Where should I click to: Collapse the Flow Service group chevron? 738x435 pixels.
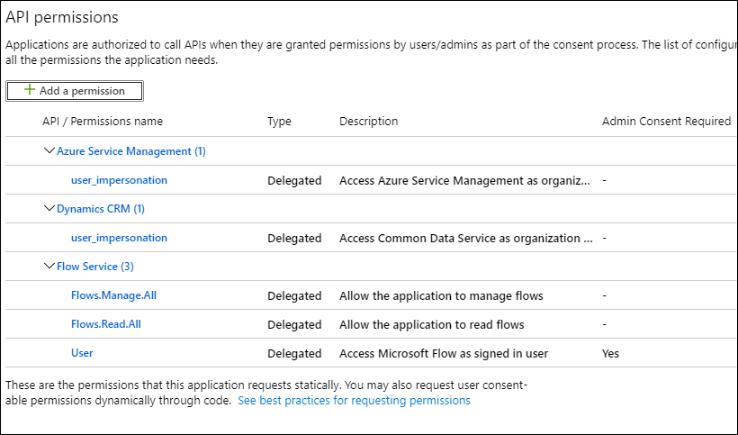click(x=49, y=266)
